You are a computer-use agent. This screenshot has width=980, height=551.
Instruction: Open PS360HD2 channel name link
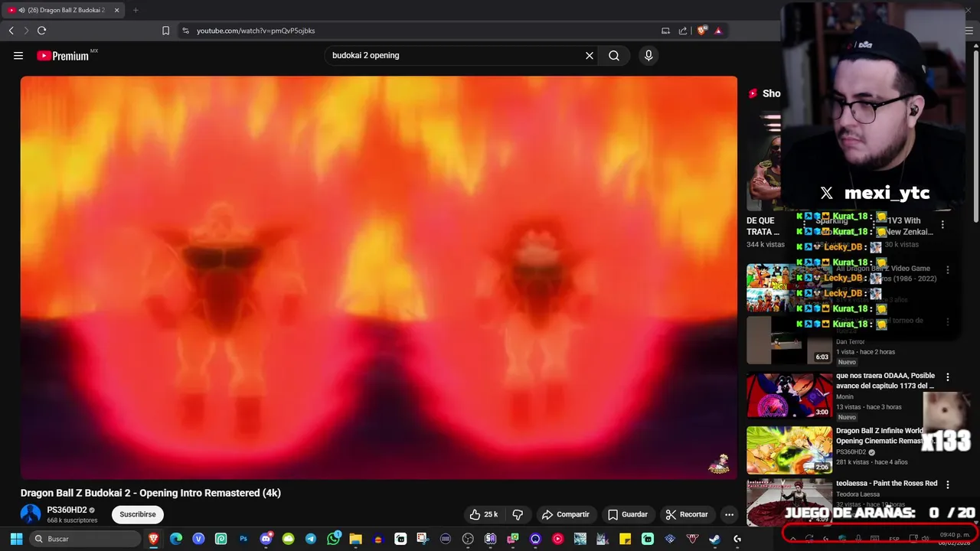[x=67, y=510]
